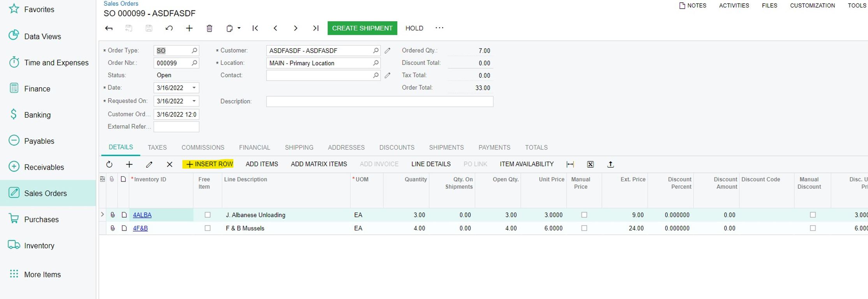Click the clipboard copy-paste icon
The image size is (868, 299).
pyautogui.click(x=230, y=28)
